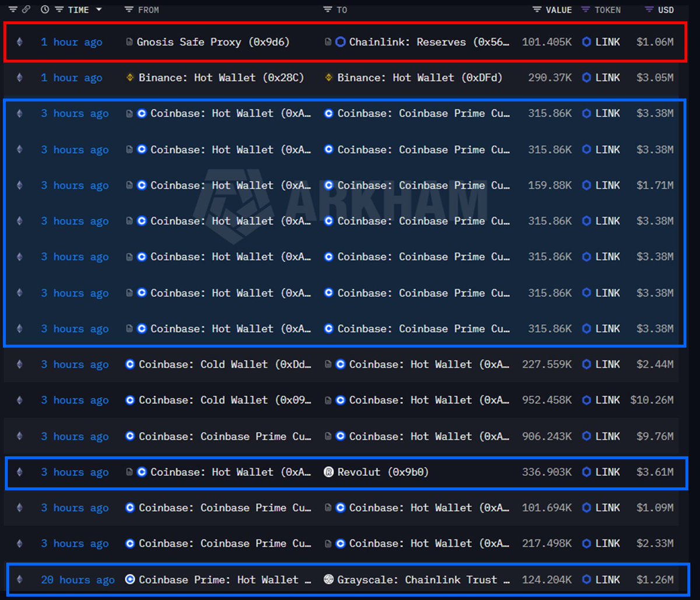Open the USD column filter
The height and width of the screenshot is (600, 700).
pyautogui.click(x=649, y=9)
